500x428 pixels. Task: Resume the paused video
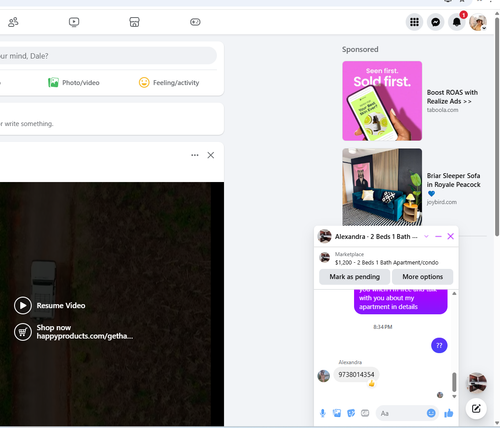pyautogui.click(x=50, y=305)
